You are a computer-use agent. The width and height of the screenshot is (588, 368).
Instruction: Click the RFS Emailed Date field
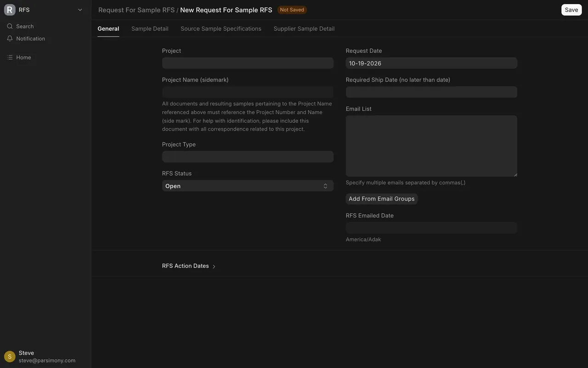point(431,228)
